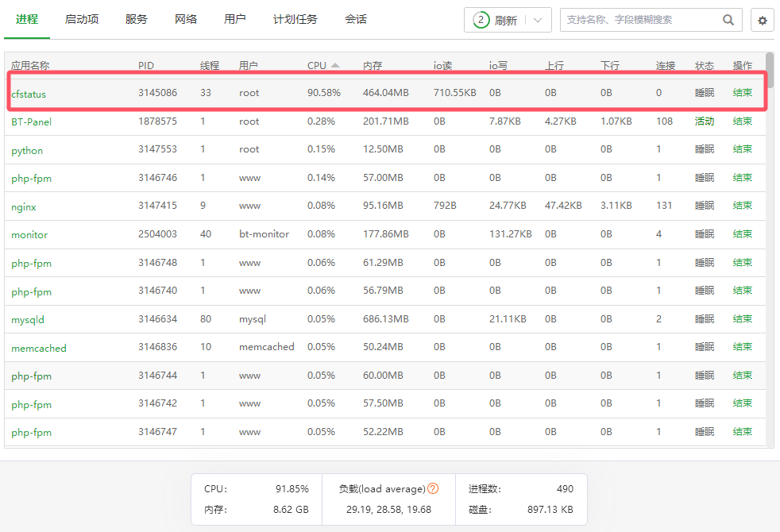Sort by the io读 column header
This screenshot has width=780, height=532.
point(442,65)
